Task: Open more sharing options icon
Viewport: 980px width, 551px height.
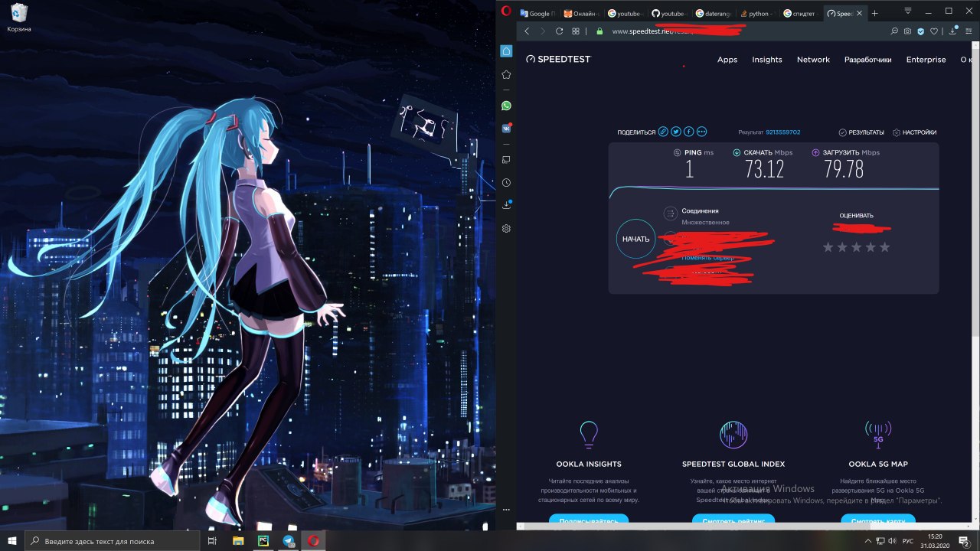Action: 702,132
